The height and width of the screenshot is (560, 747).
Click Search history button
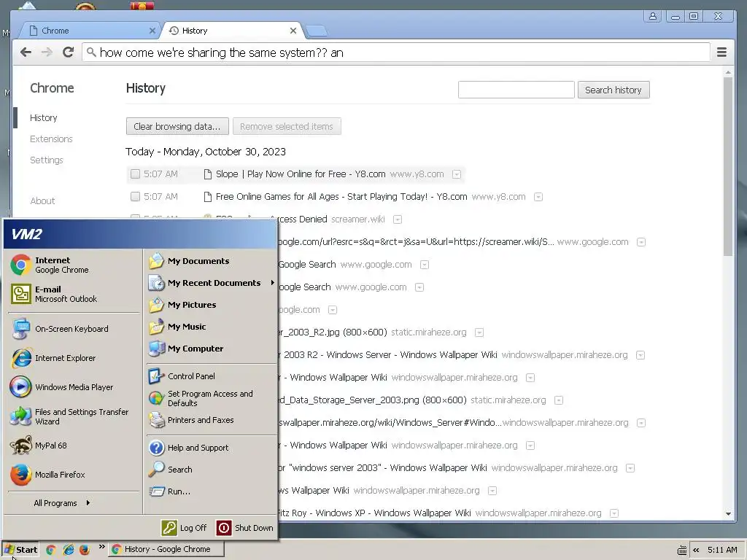click(614, 90)
